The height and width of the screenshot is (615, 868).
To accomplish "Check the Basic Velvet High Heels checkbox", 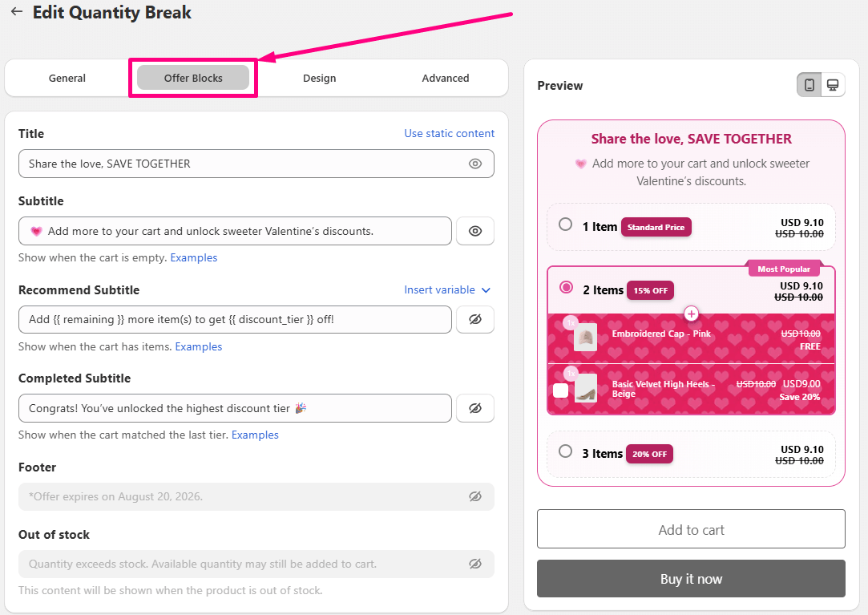I will [x=562, y=390].
